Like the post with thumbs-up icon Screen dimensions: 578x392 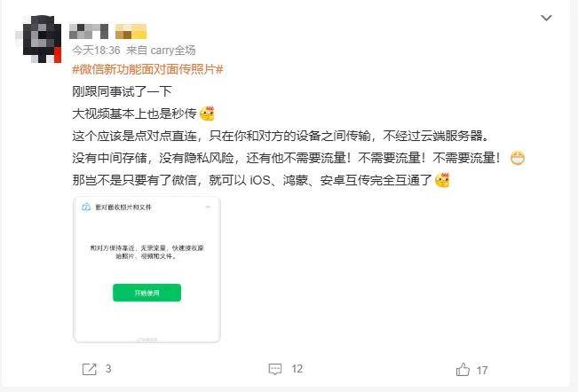coord(463,370)
